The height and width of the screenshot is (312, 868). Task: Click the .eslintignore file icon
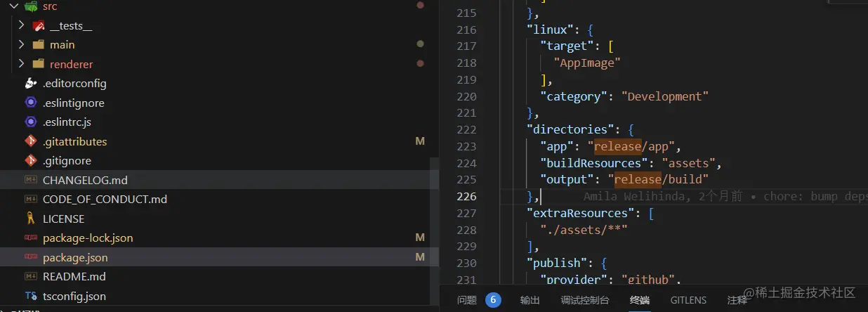pos(30,103)
